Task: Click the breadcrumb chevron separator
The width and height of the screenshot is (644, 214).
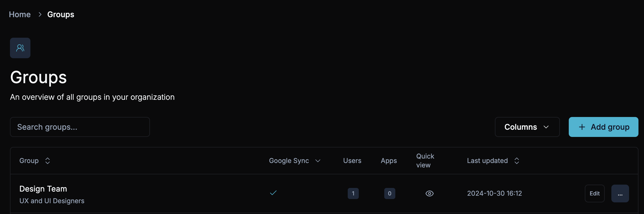Action: (x=40, y=14)
